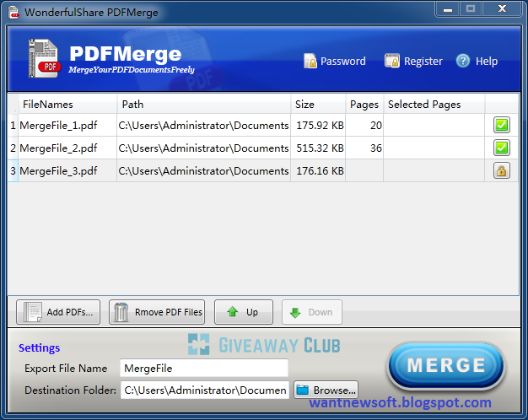Click the row number 3 header
Screen dimensions: 528x420
click(x=13, y=170)
